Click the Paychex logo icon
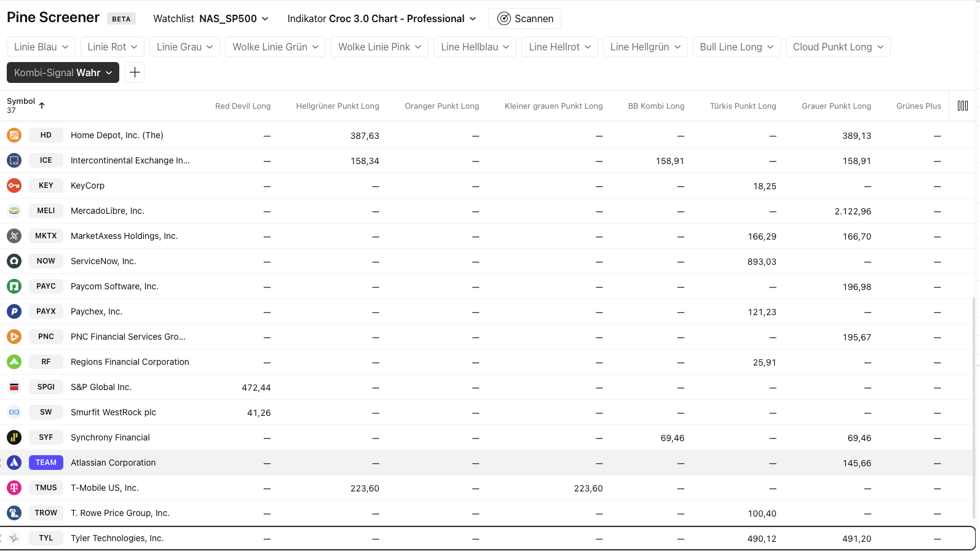 click(14, 311)
